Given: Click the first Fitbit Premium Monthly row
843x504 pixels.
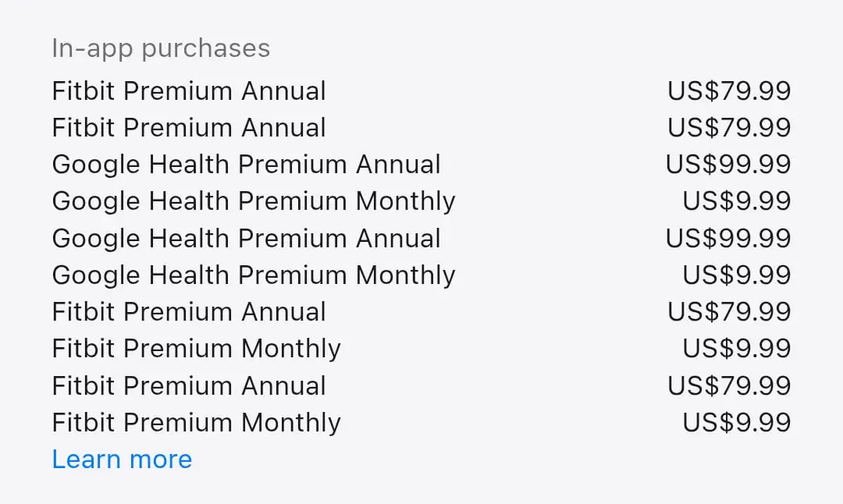Looking at the screenshot, I should (x=196, y=348).
